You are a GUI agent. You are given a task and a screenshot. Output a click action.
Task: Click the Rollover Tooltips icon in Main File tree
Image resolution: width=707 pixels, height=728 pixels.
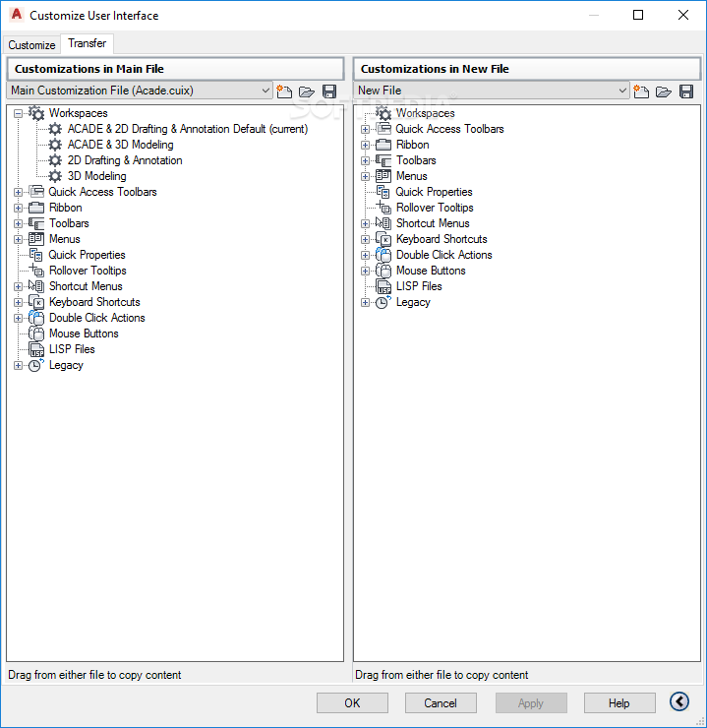click(36, 271)
